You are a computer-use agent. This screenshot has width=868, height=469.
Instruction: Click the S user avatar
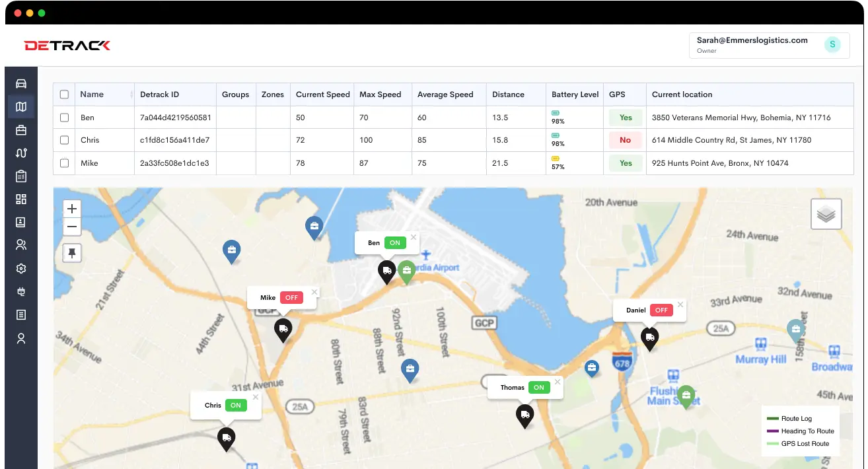point(832,45)
